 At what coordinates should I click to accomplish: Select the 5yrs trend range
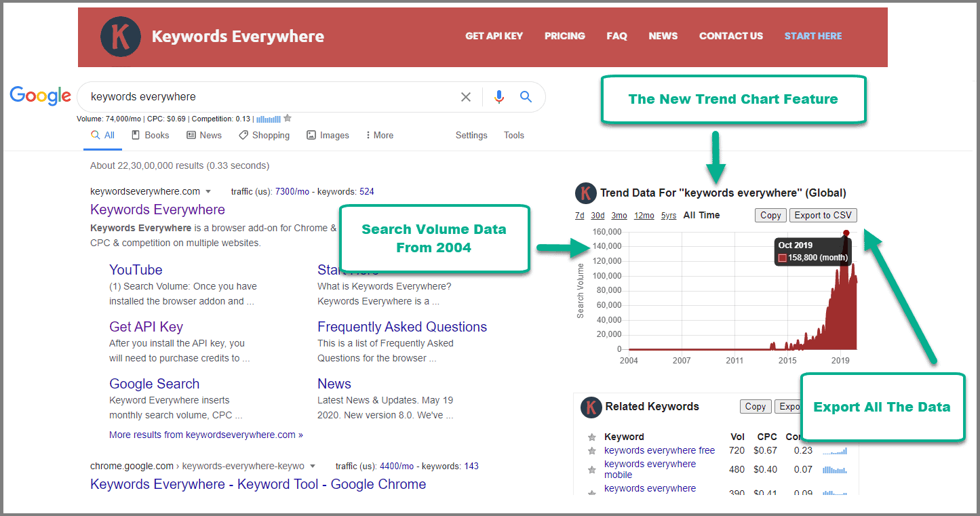(x=669, y=216)
